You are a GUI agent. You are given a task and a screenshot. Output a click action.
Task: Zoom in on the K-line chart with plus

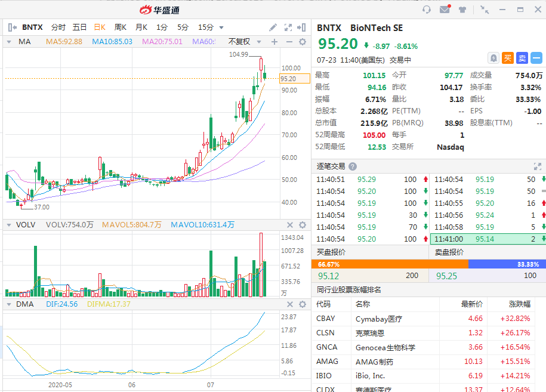[x=274, y=42]
